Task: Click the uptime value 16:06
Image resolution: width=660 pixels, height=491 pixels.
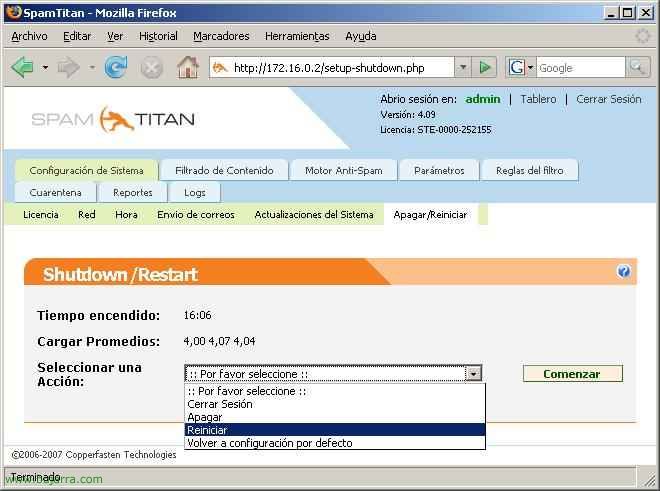Action: (197, 315)
